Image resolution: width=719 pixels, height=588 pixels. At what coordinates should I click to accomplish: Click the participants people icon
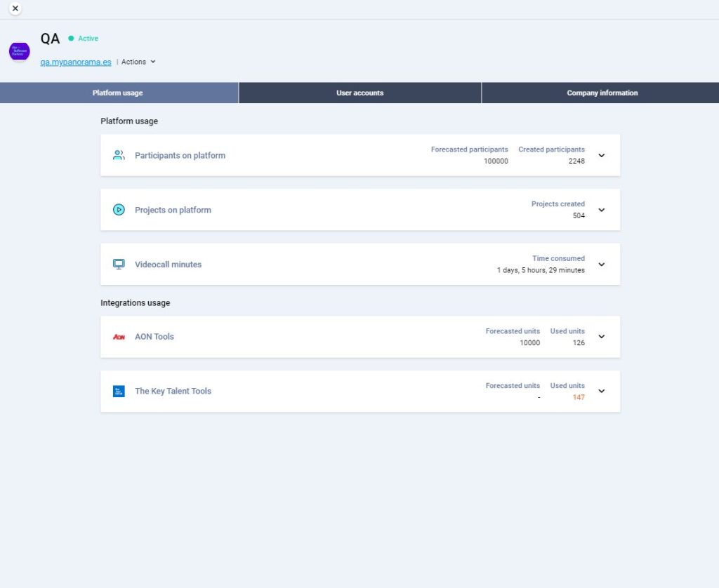pos(119,155)
